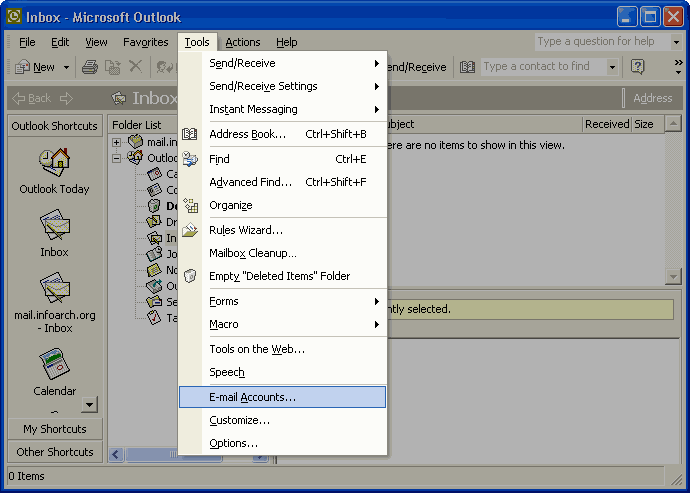Select the Contacts folder icon in Folder List
This screenshot has height=493, width=690.
154,190
